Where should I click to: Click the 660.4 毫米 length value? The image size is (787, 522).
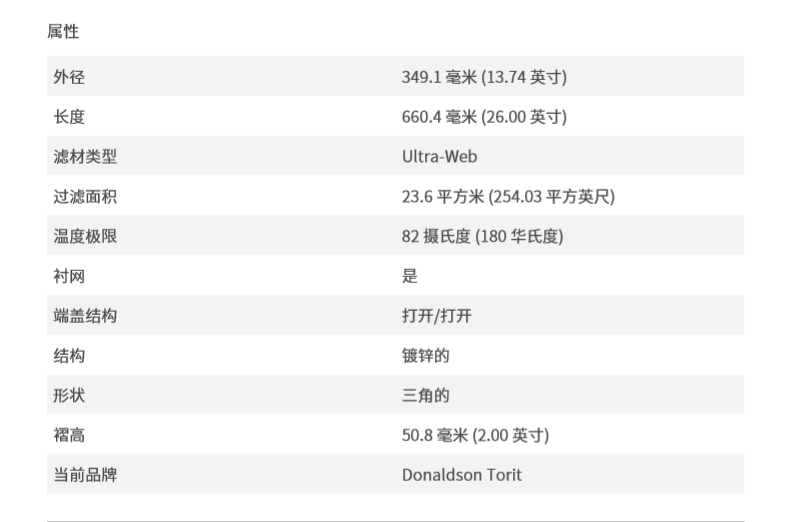tap(484, 117)
